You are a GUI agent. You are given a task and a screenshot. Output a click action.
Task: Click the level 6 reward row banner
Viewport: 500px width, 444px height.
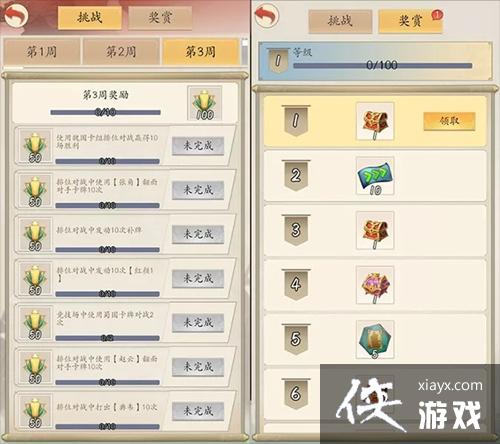296,394
